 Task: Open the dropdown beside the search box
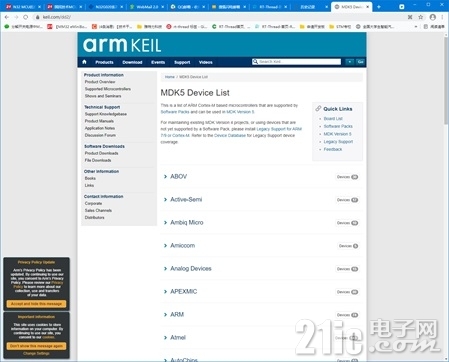point(350,62)
